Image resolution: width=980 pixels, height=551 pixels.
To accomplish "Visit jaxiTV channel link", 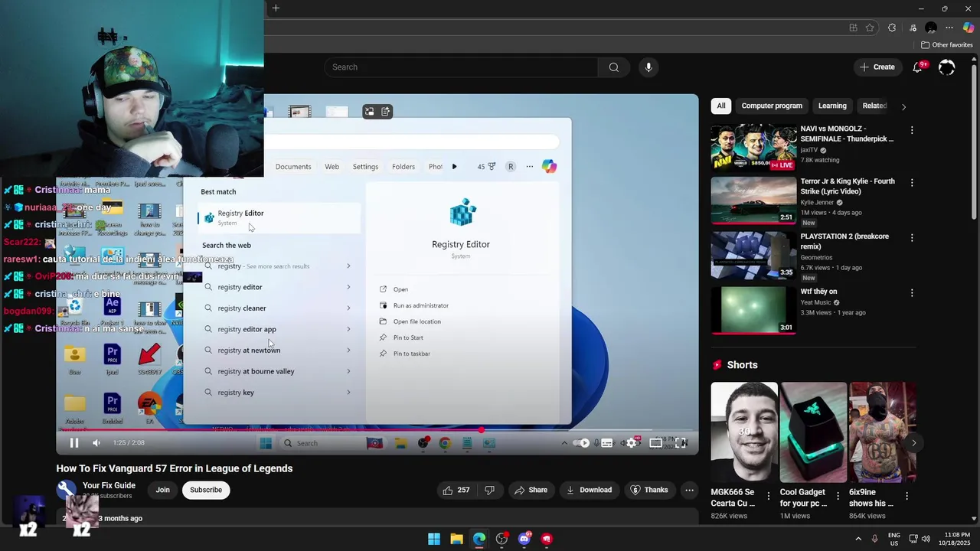I will point(809,150).
